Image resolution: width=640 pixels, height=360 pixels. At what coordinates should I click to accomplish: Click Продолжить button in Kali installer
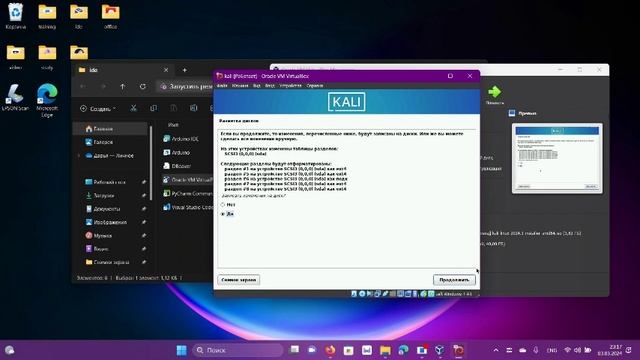click(454, 280)
